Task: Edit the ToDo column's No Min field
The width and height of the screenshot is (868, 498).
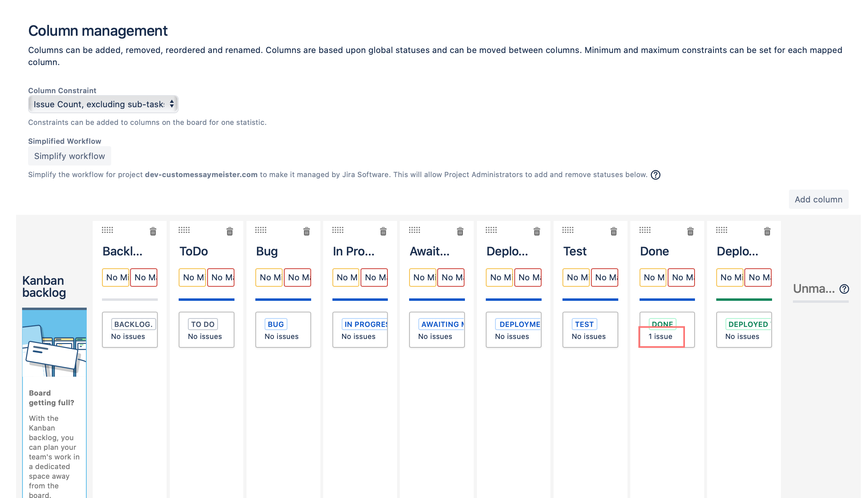Action: coord(192,278)
